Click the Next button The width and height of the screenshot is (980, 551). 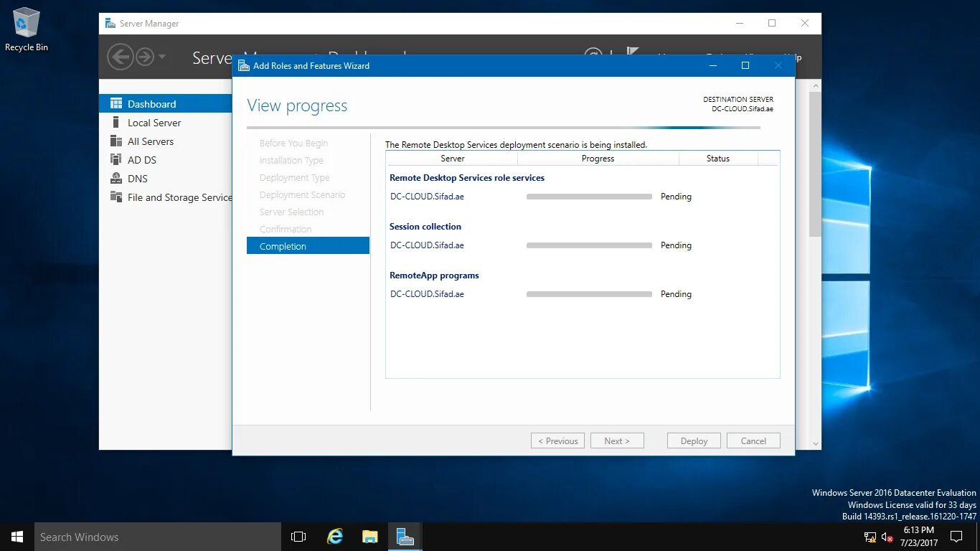[617, 441]
